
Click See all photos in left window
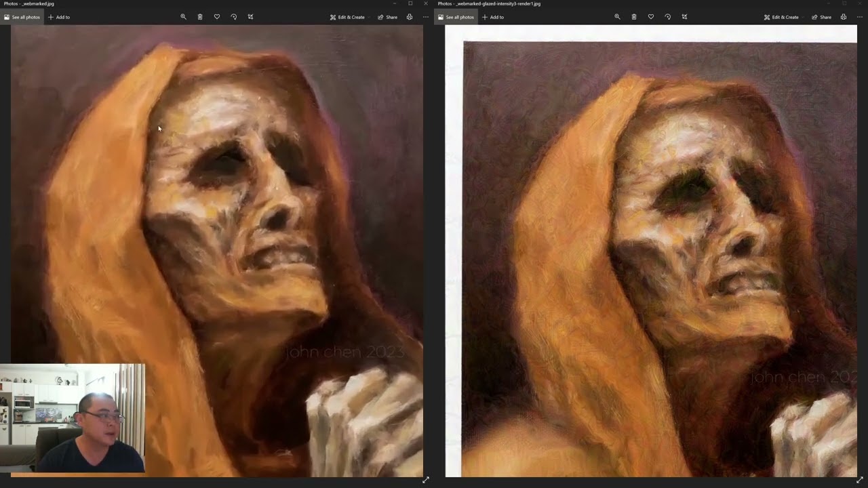click(22, 17)
